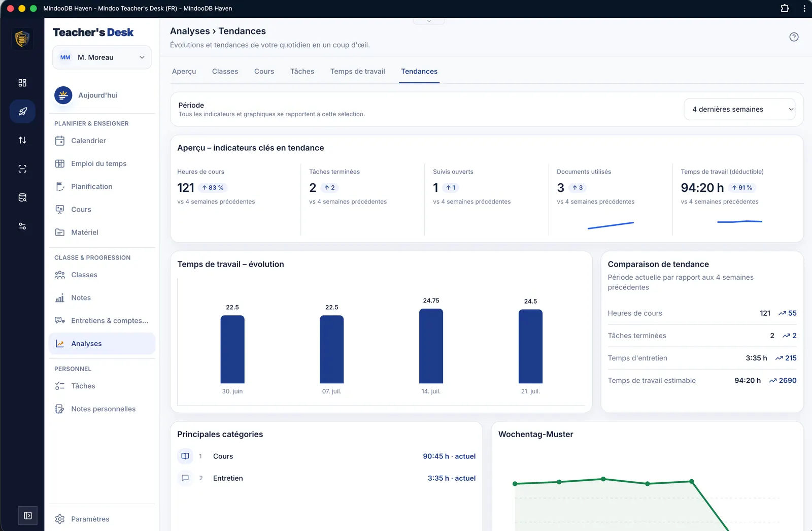Screen dimensions: 812x531
Task: Click the sliders settings icon in rail
Action: click(x=22, y=226)
